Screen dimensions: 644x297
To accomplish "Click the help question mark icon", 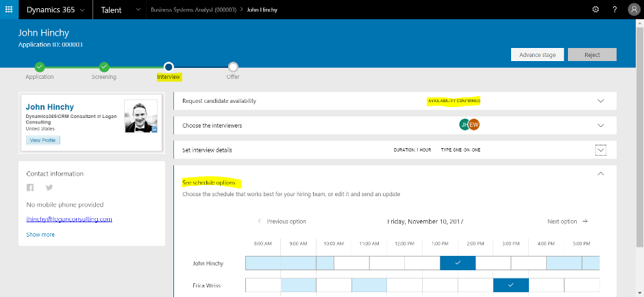I will (x=615, y=10).
